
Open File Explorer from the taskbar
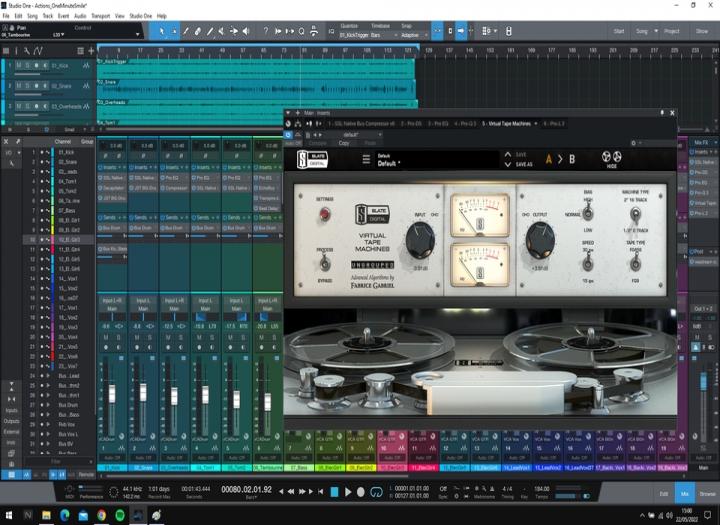pos(46,515)
